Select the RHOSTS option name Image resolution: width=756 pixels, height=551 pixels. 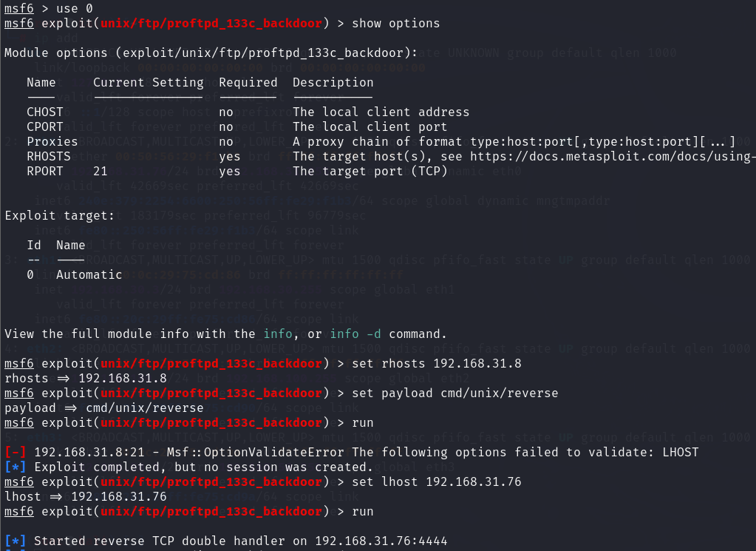tap(48, 156)
